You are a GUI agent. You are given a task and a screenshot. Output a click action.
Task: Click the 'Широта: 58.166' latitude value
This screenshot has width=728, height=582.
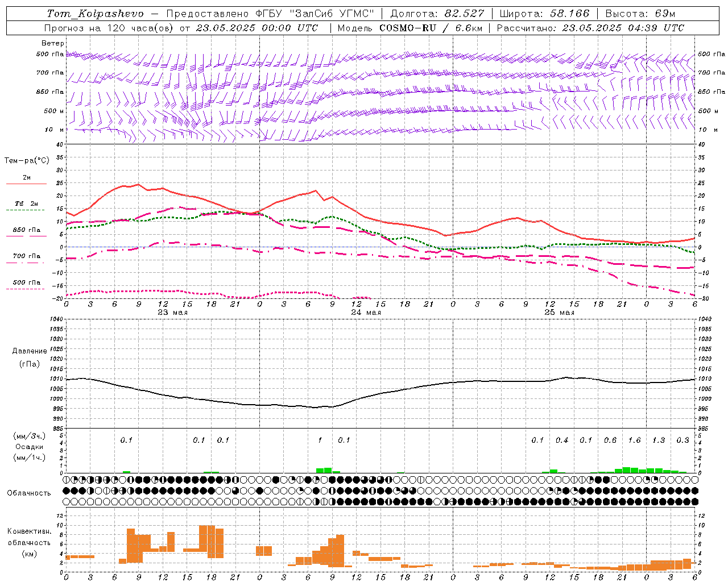545,14
